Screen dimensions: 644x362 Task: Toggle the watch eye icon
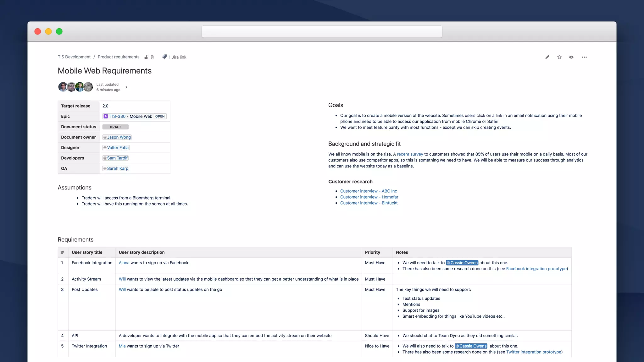click(x=571, y=57)
